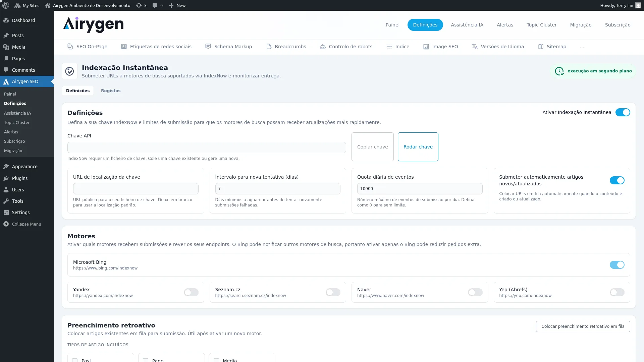Click the Schema Markup icon
The width and height of the screenshot is (644, 362).
point(208,47)
